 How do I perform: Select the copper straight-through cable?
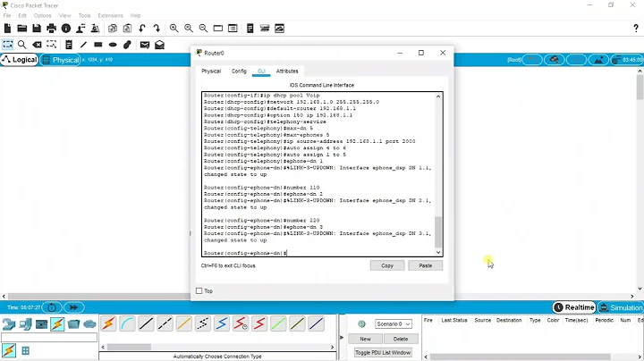tap(146, 323)
